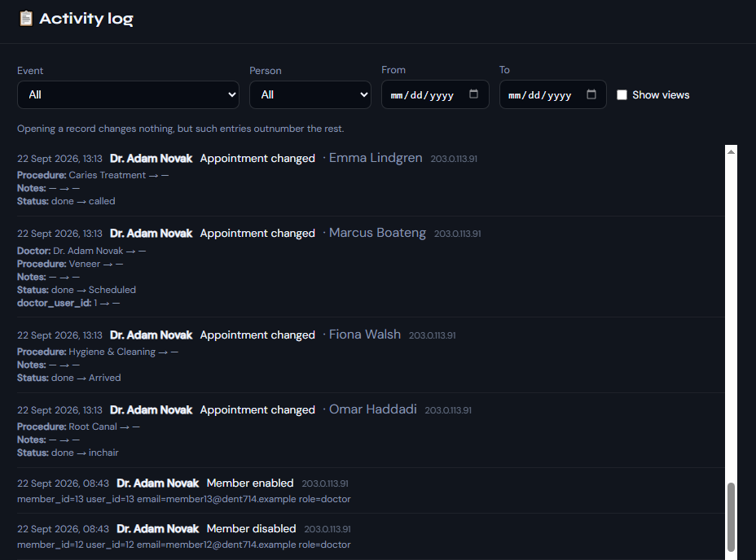Click Dr. Adam Novak in Emma Lindgren entry
756x560 pixels.
click(x=151, y=159)
